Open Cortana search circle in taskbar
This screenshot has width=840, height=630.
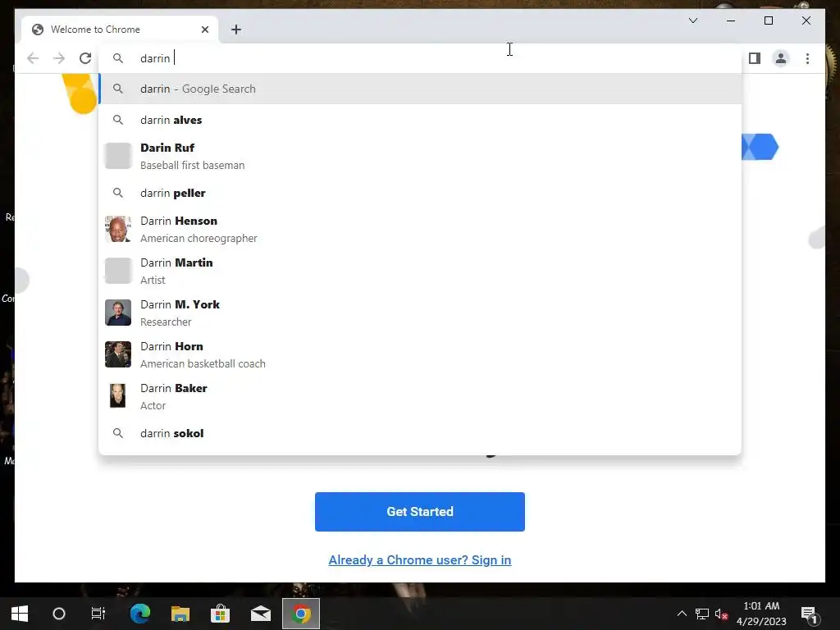[59, 614]
